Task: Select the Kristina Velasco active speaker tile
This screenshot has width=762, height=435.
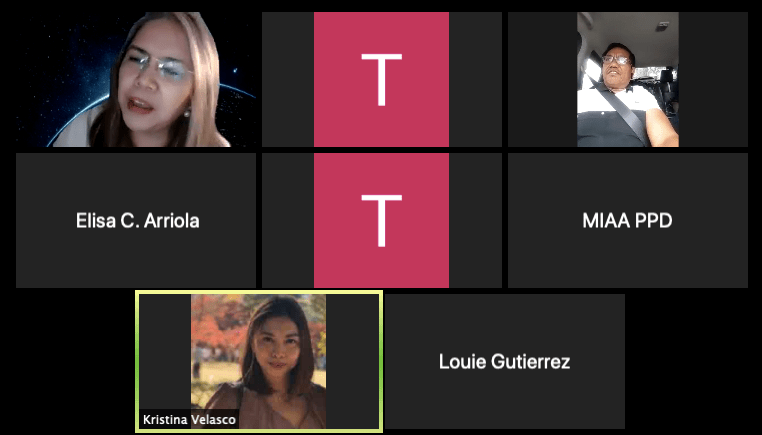Action: click(259, 361)
